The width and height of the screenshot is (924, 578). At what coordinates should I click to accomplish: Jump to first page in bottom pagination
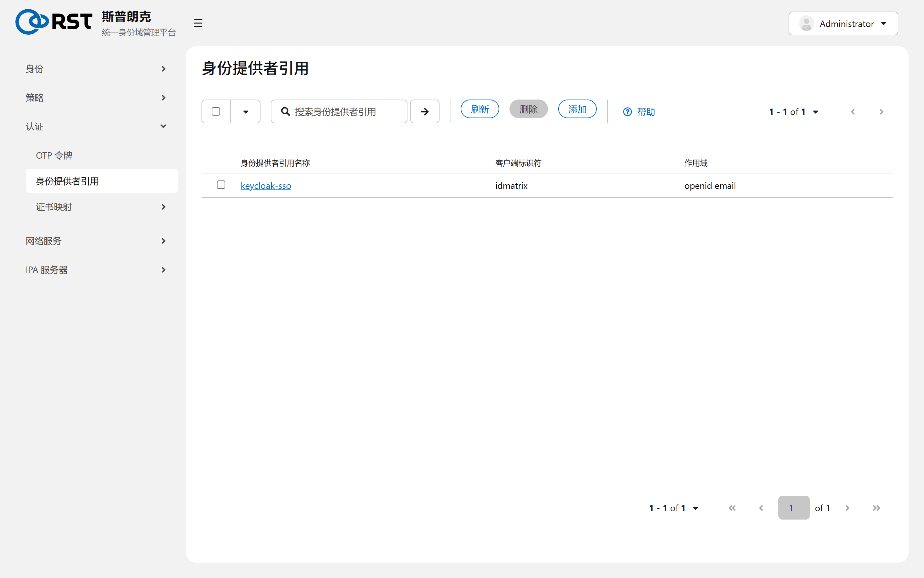(732, 508)
